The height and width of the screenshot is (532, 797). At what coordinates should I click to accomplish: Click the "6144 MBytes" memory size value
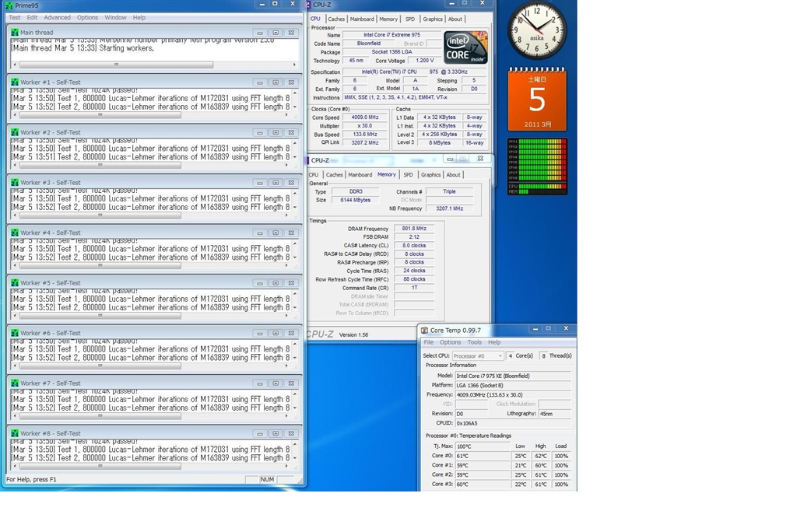[356, 200]
